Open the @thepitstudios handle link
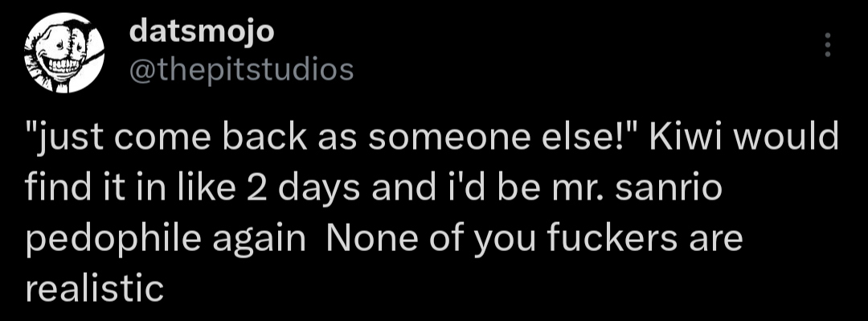This screenshot has height=321, width=868. [x=241, y=70]
